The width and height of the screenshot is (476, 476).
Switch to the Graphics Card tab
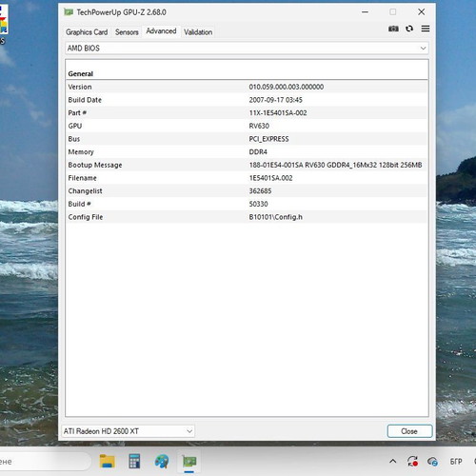87,32
